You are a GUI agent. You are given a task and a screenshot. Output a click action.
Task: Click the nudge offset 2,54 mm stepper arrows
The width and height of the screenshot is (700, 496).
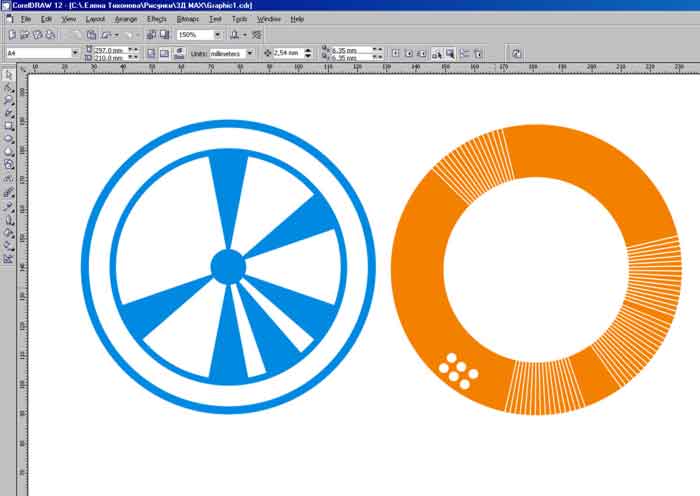pos(308,53)
